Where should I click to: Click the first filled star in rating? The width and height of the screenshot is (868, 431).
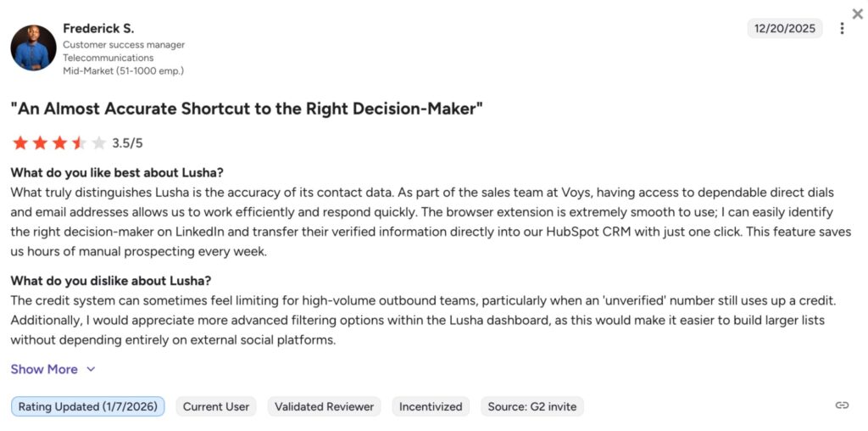(x=19, y=143)
